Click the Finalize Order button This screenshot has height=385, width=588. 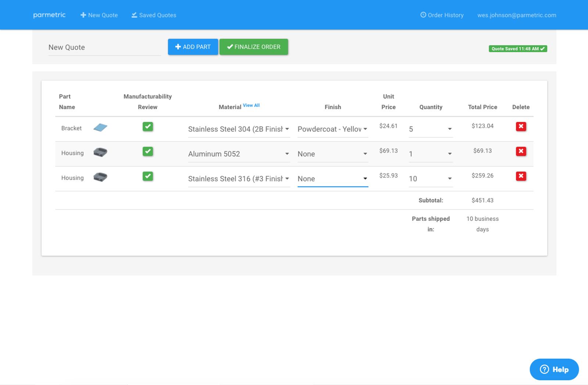(x=254, y=47)
